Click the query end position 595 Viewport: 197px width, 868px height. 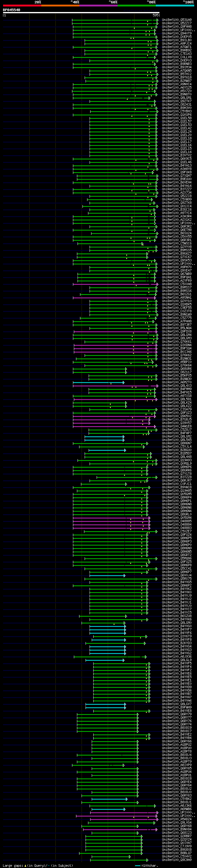tap(155, 15)
